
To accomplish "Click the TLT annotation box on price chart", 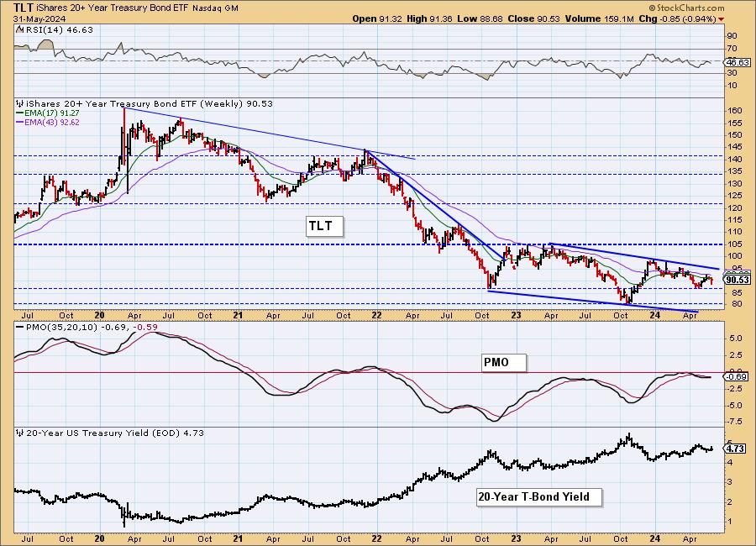I will coord(324,226).
